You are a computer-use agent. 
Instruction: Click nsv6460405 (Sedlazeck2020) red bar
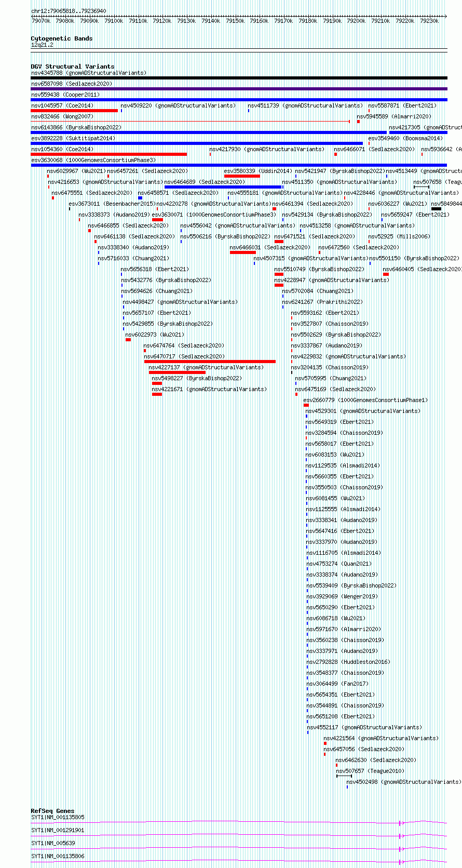pos(386,274)
